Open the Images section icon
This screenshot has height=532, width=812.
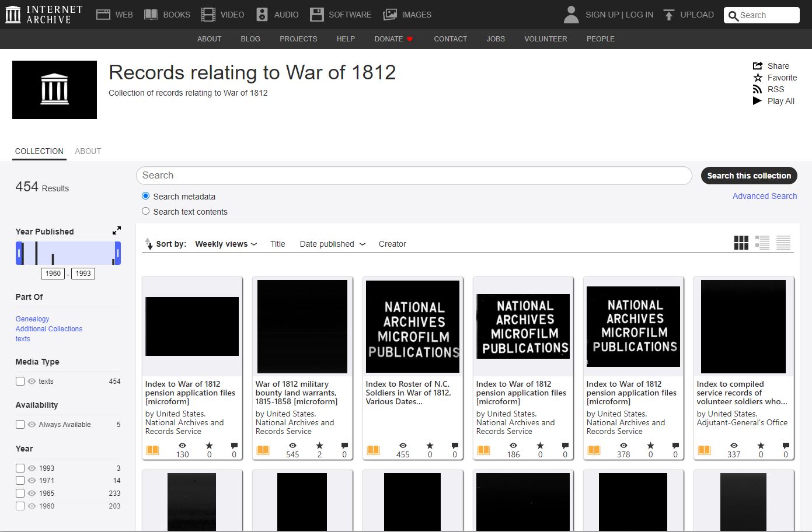[x=390, y=15]
